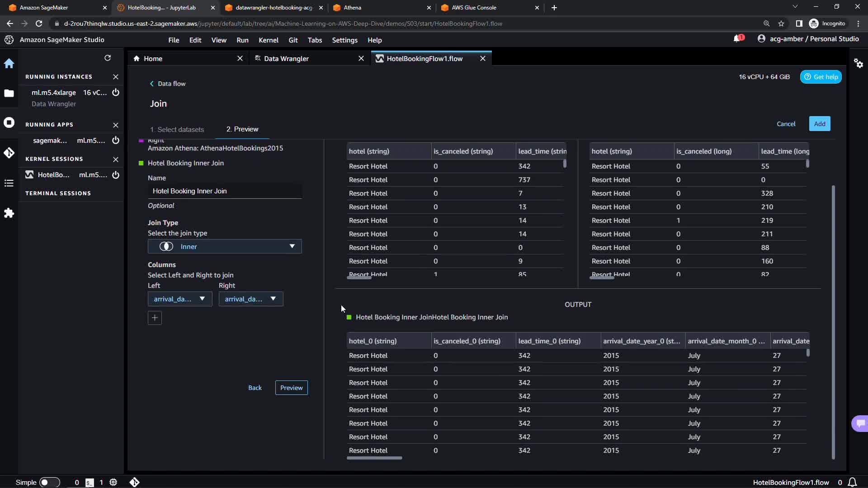
Task: Click the notifications bell with badge
Action: (738, 39)
